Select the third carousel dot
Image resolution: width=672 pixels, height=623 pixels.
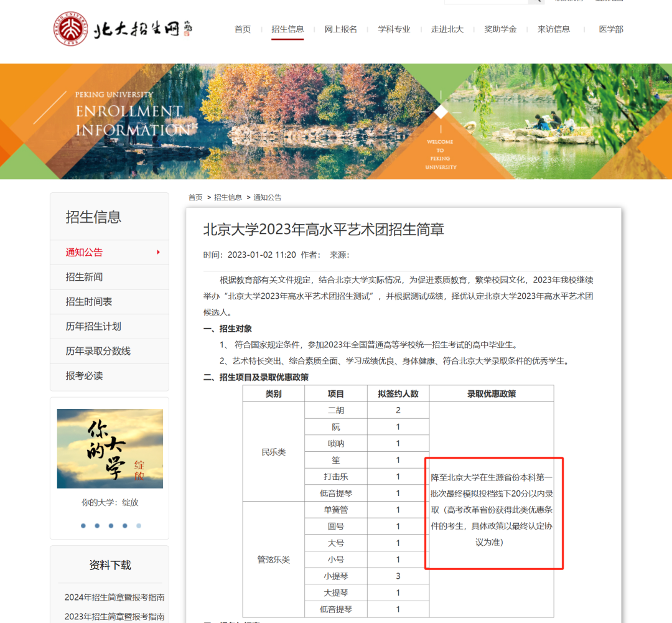click(111, 526)
